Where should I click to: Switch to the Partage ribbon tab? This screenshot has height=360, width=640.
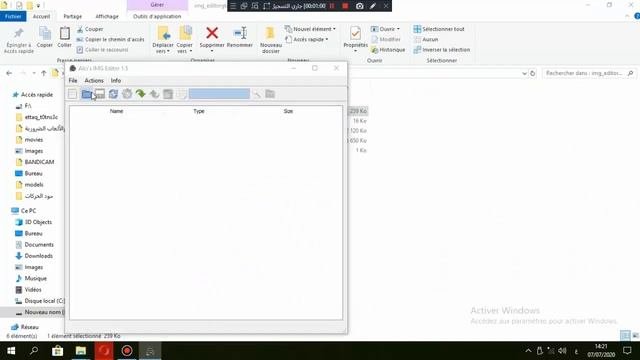73,16
